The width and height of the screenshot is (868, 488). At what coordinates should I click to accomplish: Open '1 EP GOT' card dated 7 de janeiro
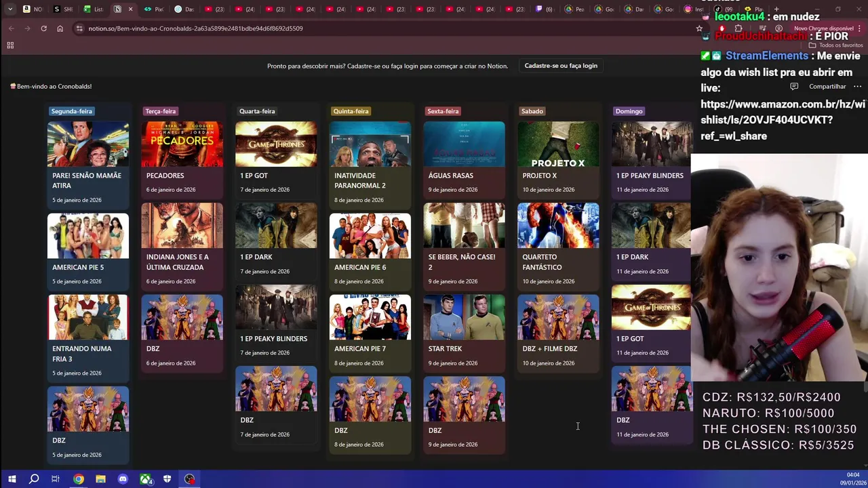pos(275,160)
